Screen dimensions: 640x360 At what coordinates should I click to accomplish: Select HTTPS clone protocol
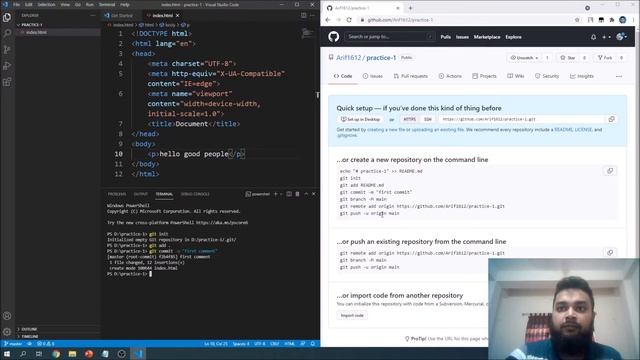click(x=409, y=119)
